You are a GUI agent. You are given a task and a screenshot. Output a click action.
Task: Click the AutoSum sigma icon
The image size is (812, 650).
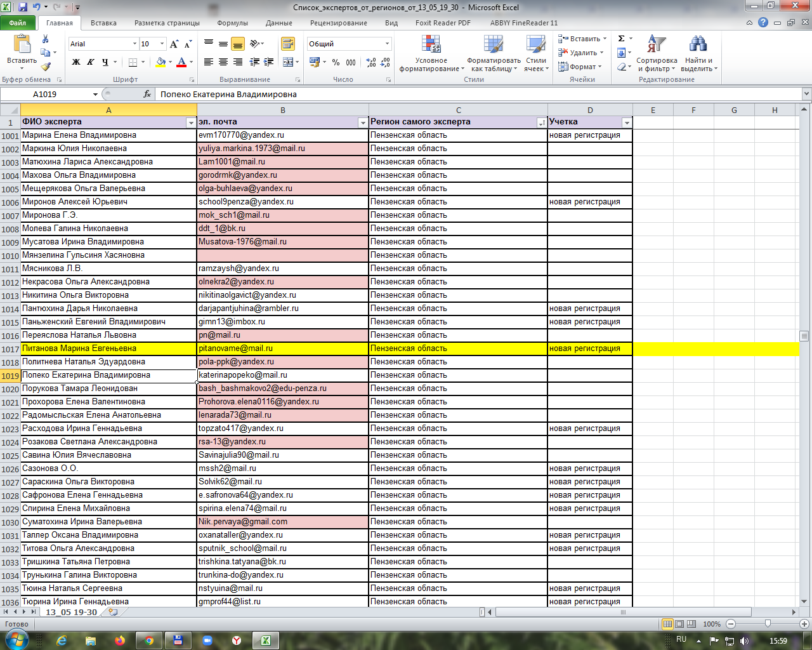point(622,39)
